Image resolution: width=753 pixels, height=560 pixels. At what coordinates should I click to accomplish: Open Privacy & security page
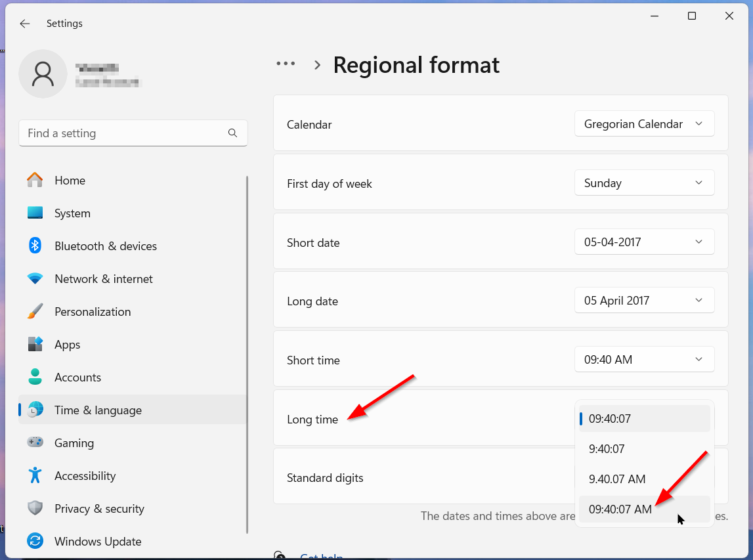pyautogui.click(x=133, y=509)
